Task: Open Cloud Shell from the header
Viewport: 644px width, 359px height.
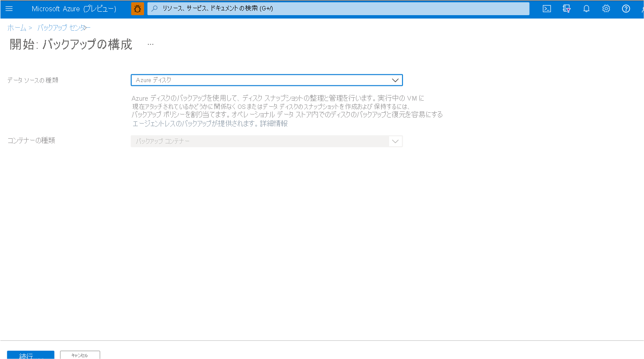Action: coord(547,9)
